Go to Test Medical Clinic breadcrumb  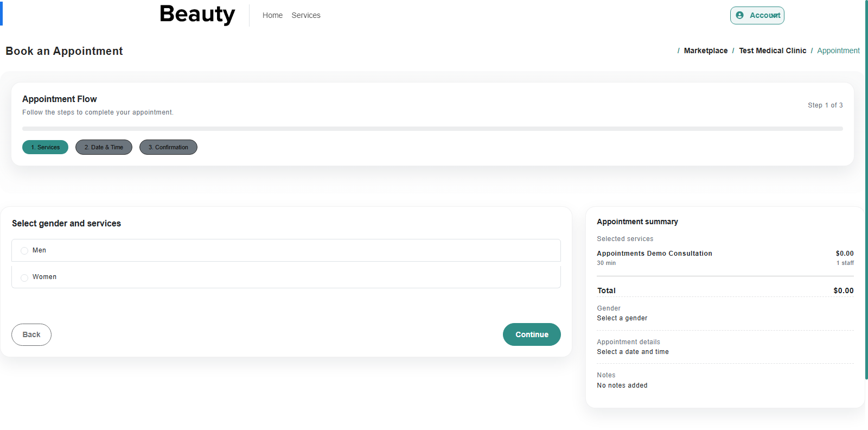point(772,50)
